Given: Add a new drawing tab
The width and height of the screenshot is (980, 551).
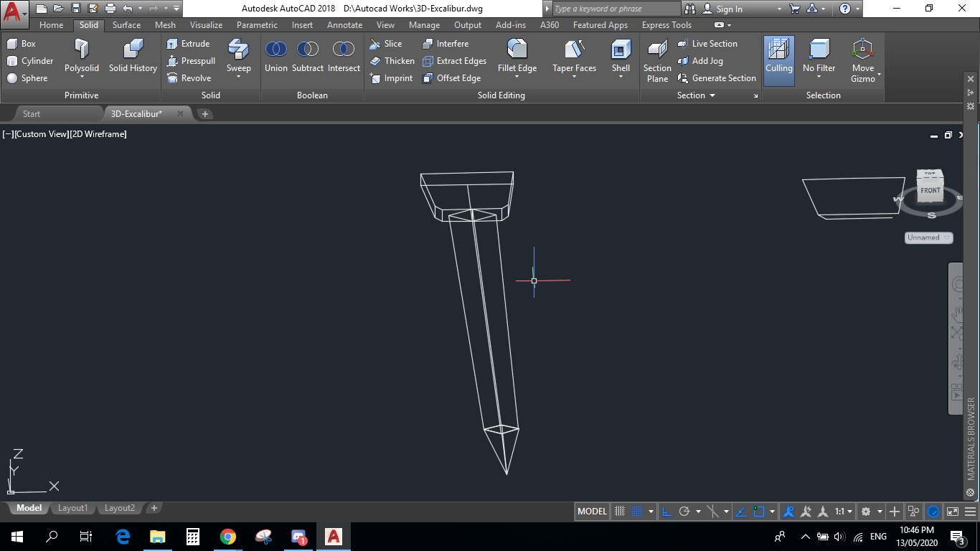Looking at the screenshot, I should [204, 114].
